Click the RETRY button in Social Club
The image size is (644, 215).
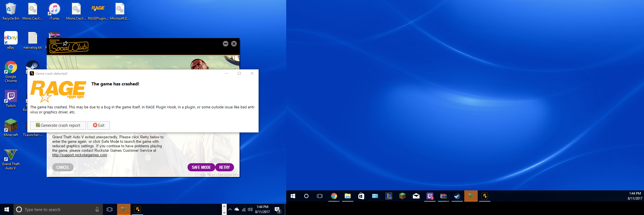(224, 167)
